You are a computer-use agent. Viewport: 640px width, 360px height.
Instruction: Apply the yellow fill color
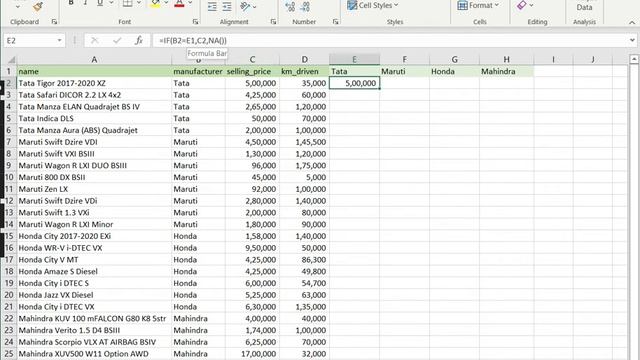156,4
